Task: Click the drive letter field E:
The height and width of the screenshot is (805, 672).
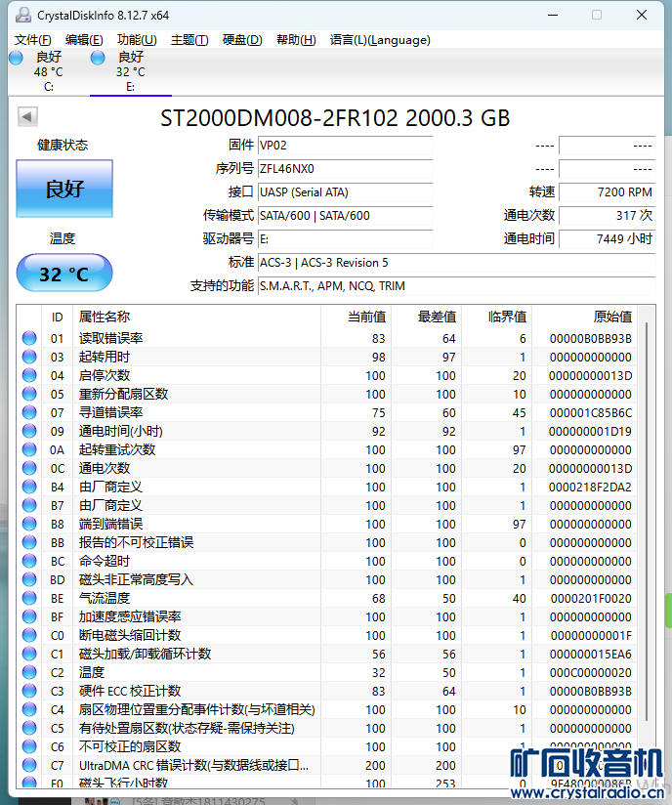Action: coord(345,239)
